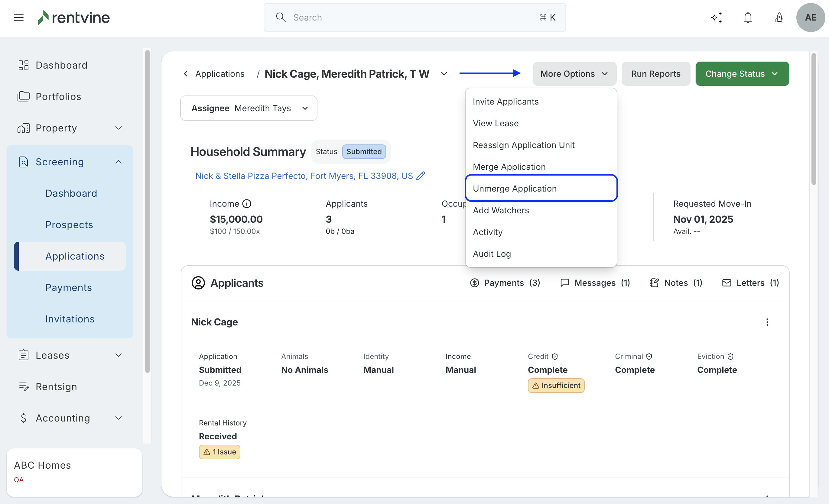Viewport: 829px width, 504px height.
Task: Open the Change Status dropdown
Action: (742, 74)
